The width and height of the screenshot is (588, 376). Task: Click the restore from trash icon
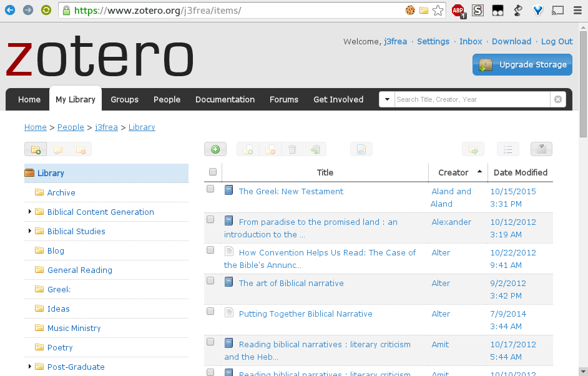pos(315,149)
